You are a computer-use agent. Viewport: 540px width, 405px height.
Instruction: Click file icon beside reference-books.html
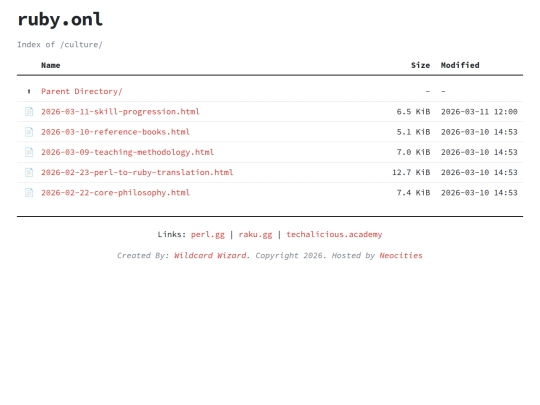29,132
